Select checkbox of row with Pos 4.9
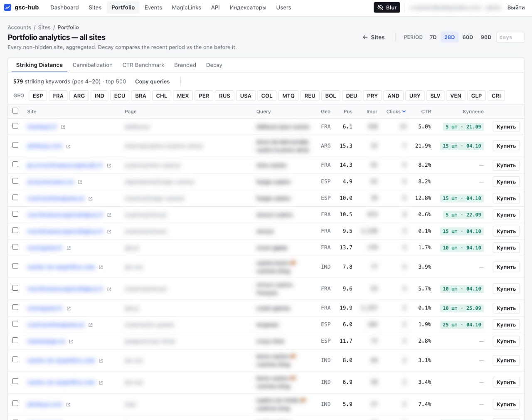The image size is (532, 420). point(15,181)
